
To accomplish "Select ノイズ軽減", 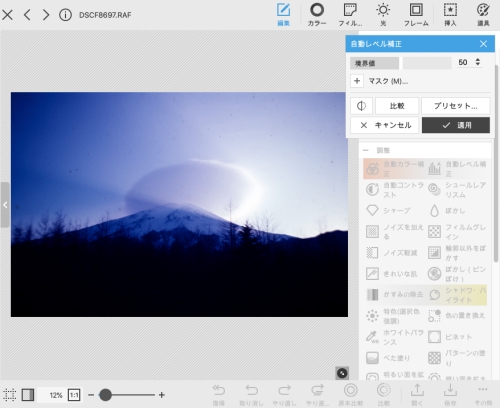I will (394, 253).
